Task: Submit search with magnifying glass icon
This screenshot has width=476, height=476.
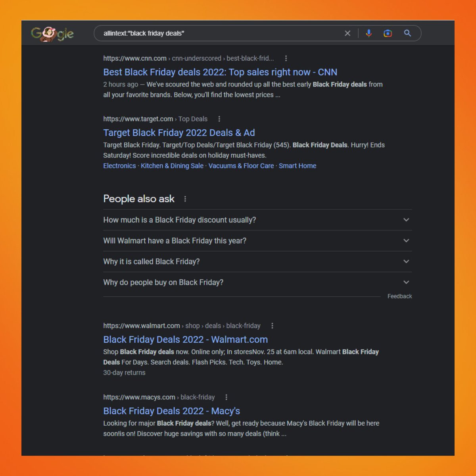Action: [407, 33]
